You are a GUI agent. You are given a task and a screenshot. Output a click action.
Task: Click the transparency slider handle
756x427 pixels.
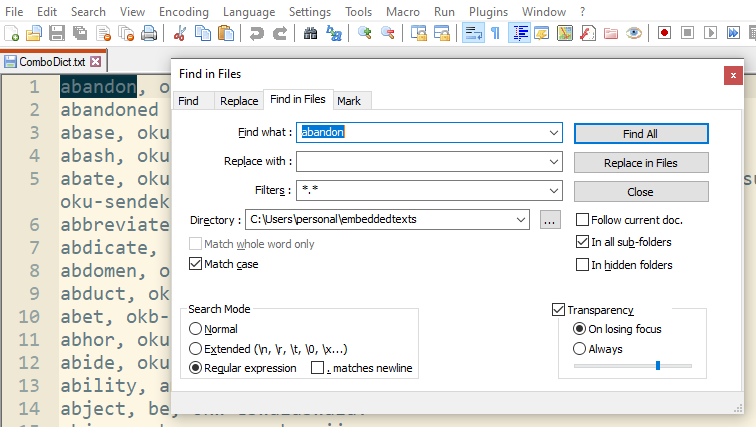click(x=658, y=366)
